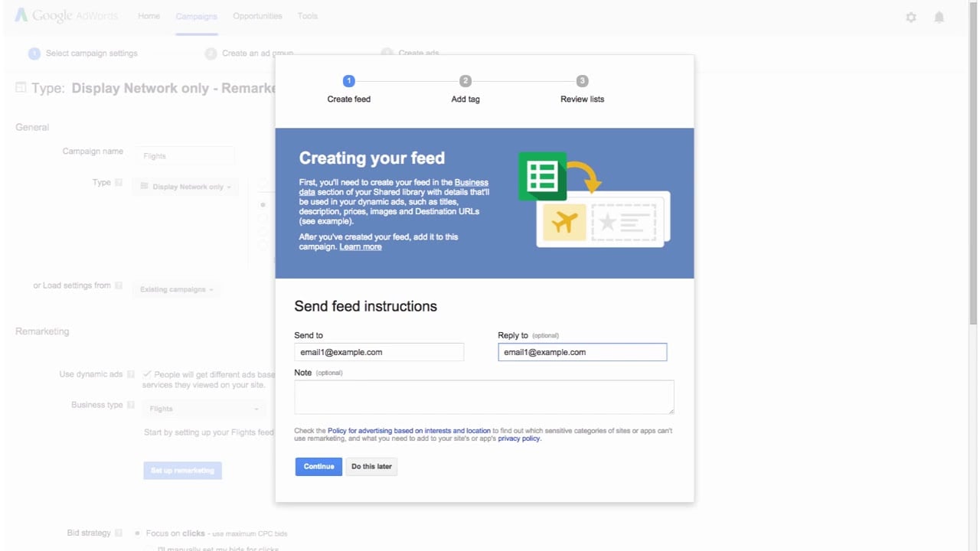Expand the Existing campaigns dropdown

(176, 289)
